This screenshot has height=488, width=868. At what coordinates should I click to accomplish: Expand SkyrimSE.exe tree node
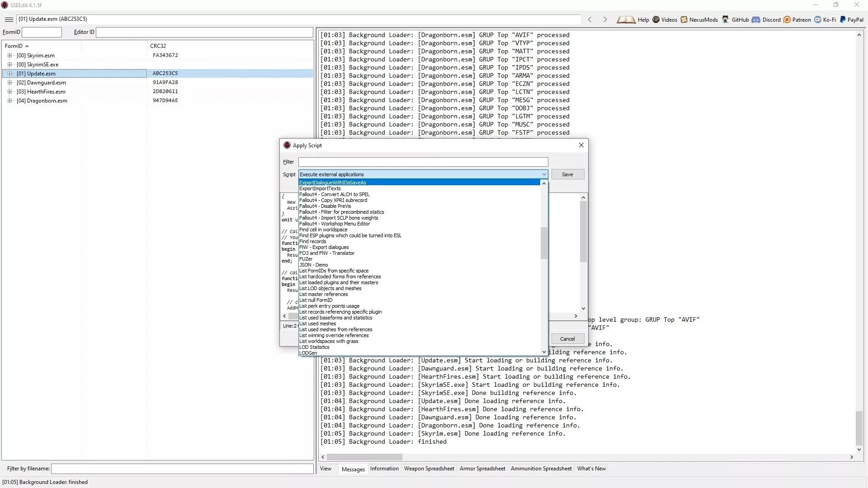[x=9, y=65]
